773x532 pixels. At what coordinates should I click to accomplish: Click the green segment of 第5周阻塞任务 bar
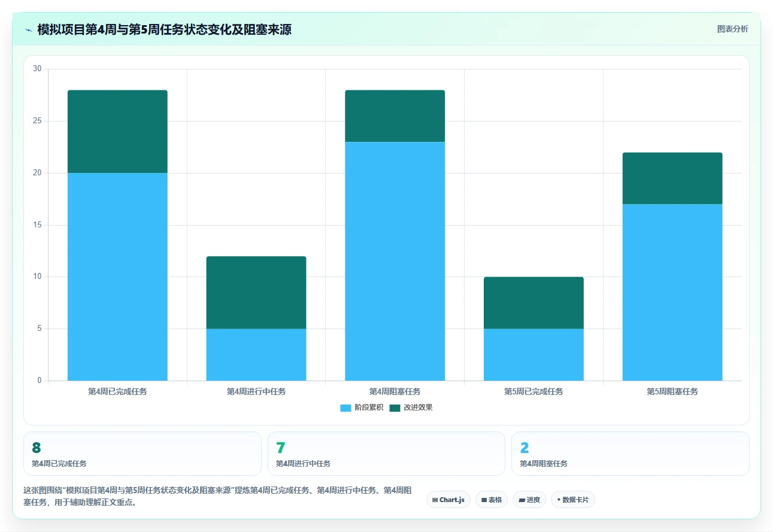coord(672,178)
